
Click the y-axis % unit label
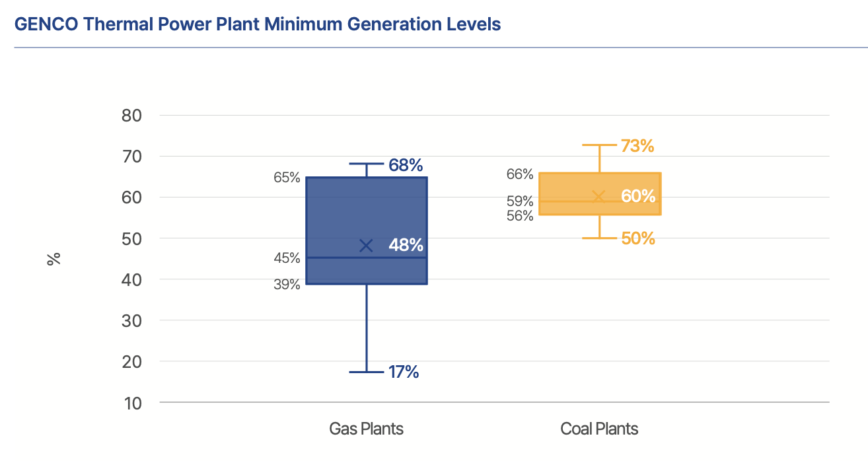pos(54,258)
